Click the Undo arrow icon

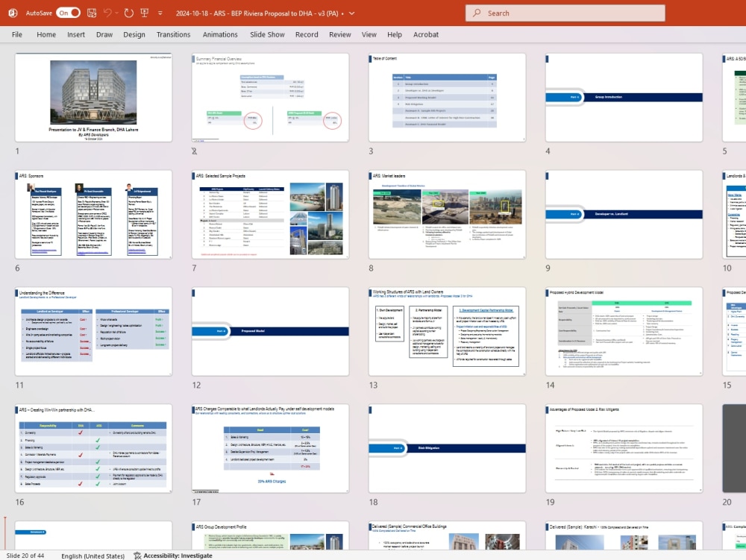[x=107, y=13]
